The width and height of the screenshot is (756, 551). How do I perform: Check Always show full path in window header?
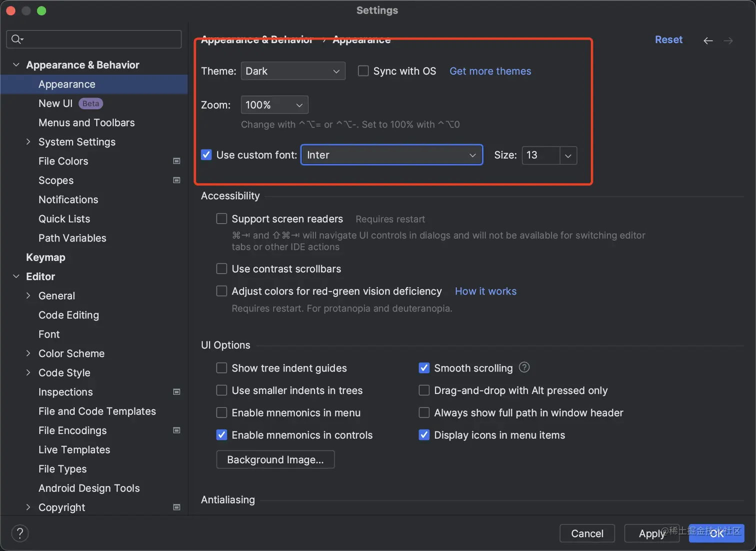click(x=424, y=412)
